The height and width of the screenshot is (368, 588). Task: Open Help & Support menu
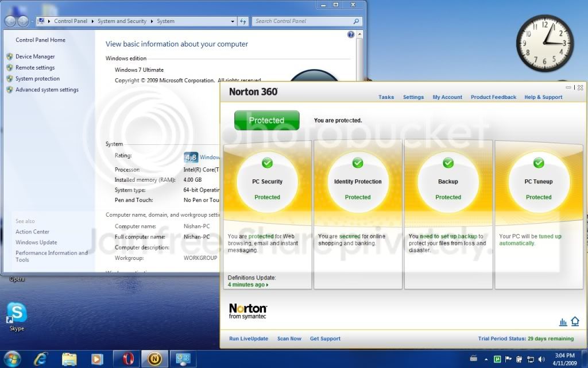tap(543, 97)
